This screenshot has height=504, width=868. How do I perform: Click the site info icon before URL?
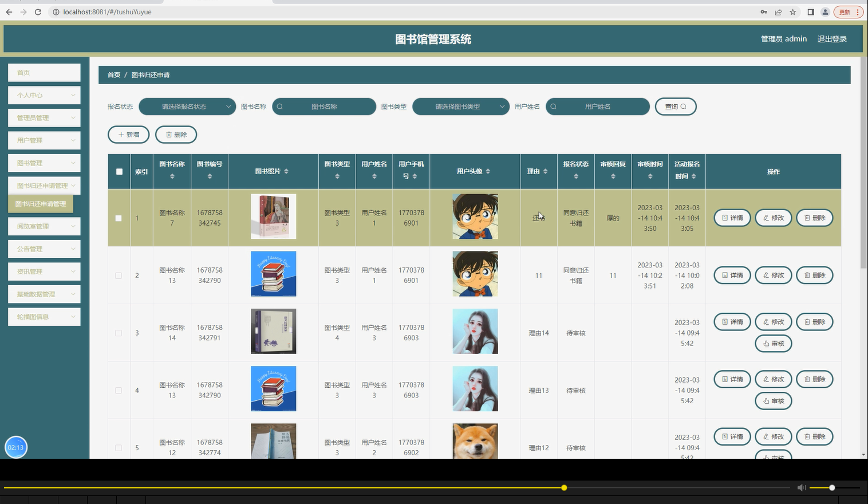tap(56, 12)
